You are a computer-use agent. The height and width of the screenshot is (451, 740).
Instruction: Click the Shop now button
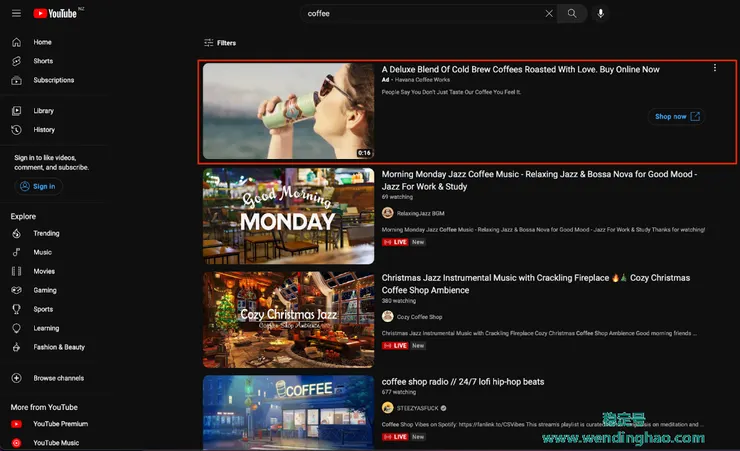[x=677, y=116]
